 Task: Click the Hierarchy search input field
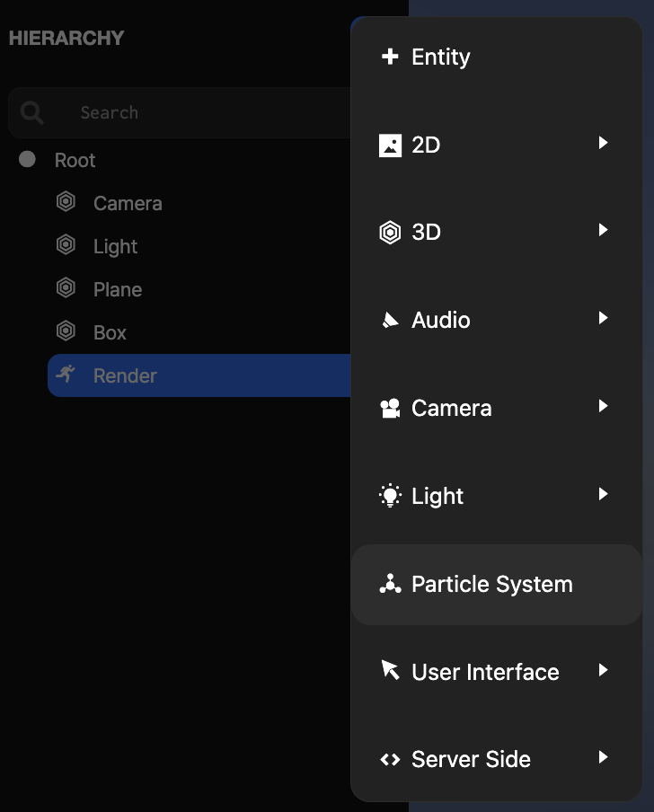pos(180,112)
